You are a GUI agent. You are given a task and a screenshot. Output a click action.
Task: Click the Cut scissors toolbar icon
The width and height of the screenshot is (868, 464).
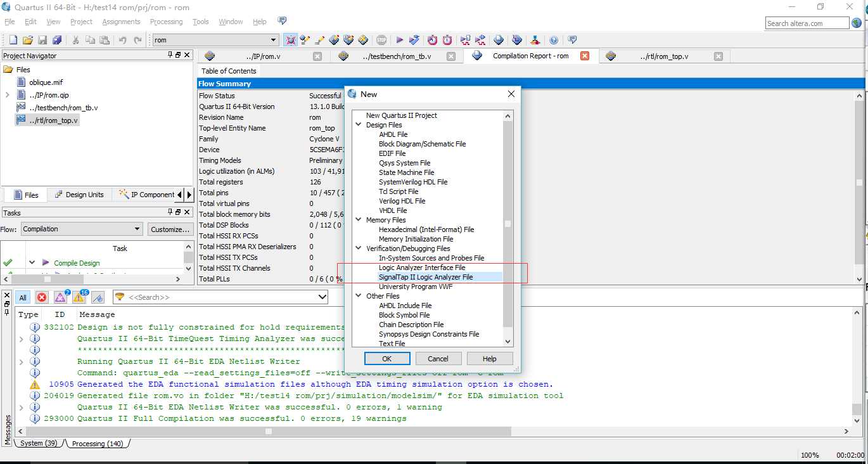pos(75,40)
